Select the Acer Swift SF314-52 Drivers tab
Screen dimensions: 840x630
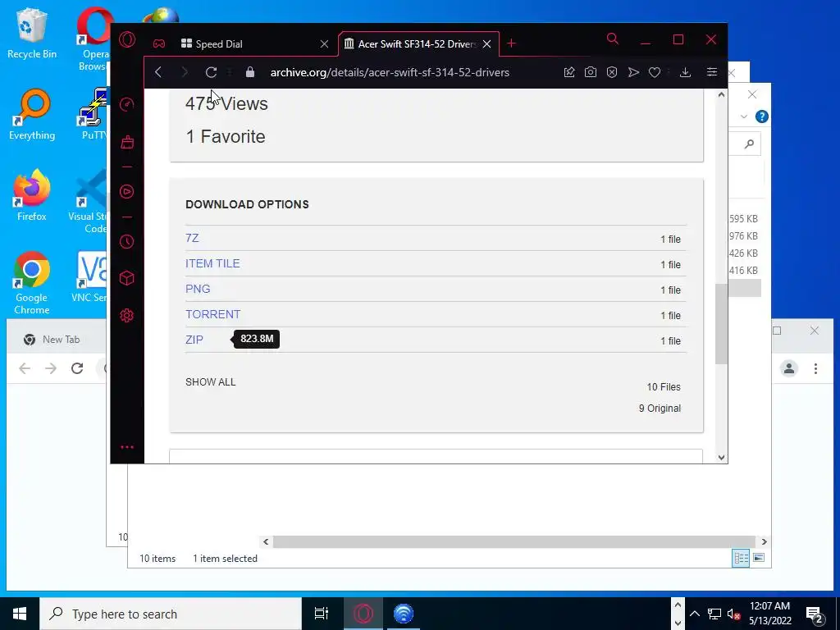(x=417, y=44)
